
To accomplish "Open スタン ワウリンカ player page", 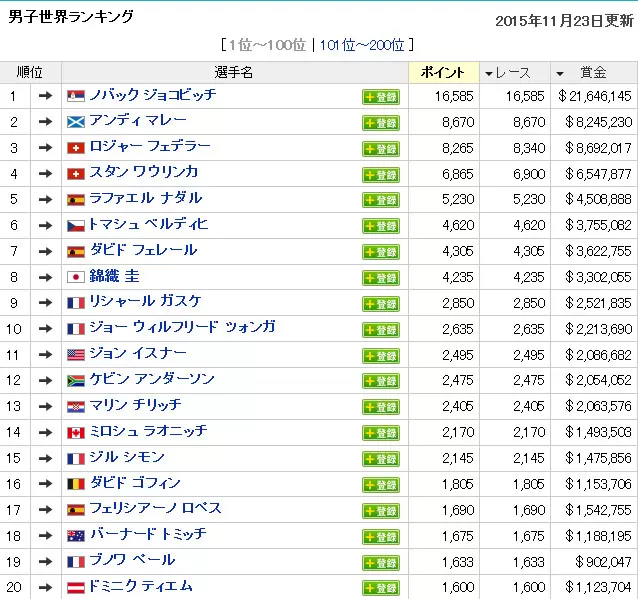I will pos(143,173).
